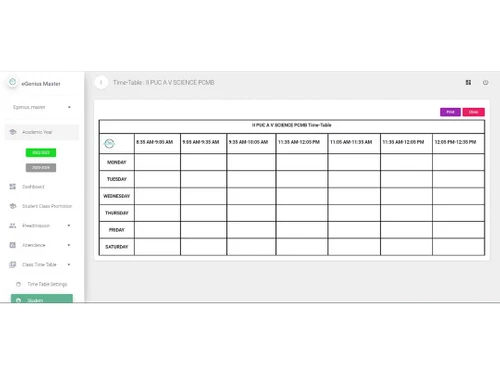Image resolution: width=500 pixels, height=375 pixels.
Task: Click the Student Class Promotion icon
Action: [13, 206]
